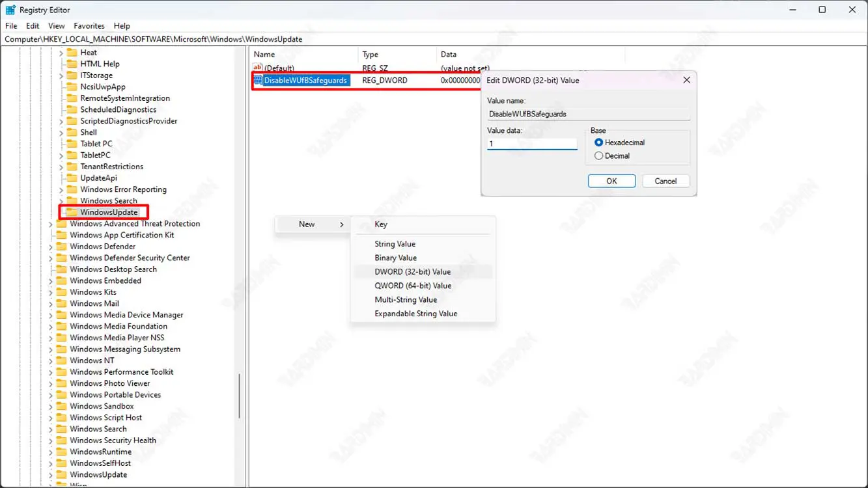
Task: Open the File menu
Action: pos(11,26)
